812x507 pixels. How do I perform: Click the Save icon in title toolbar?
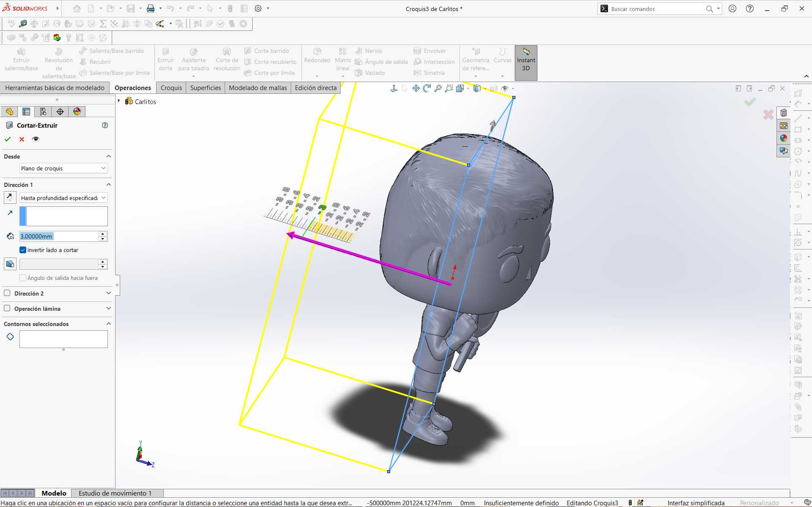(x=131, y=8)
